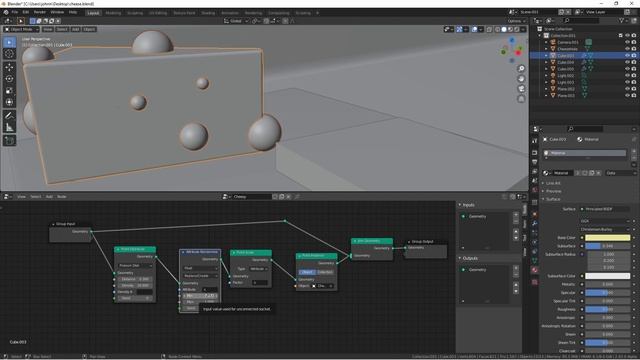Open Object Data green triangle tab

tap(535, 261)
